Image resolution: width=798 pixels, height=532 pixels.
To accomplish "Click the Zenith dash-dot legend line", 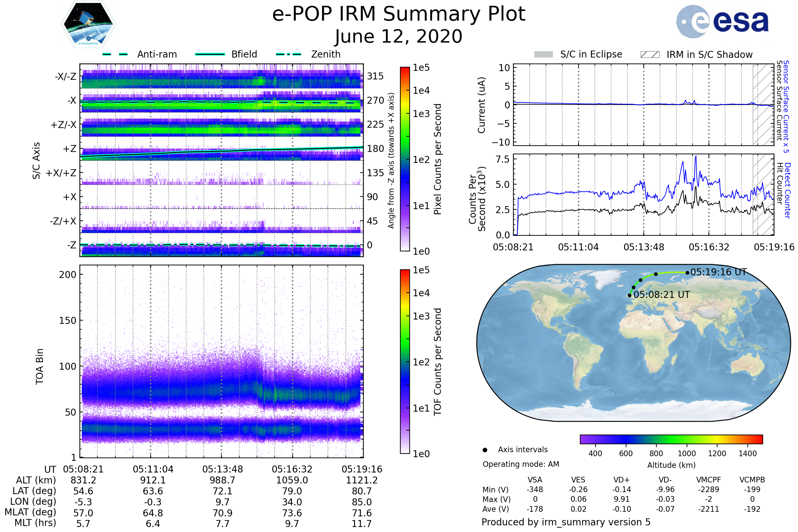I will 288,54.
